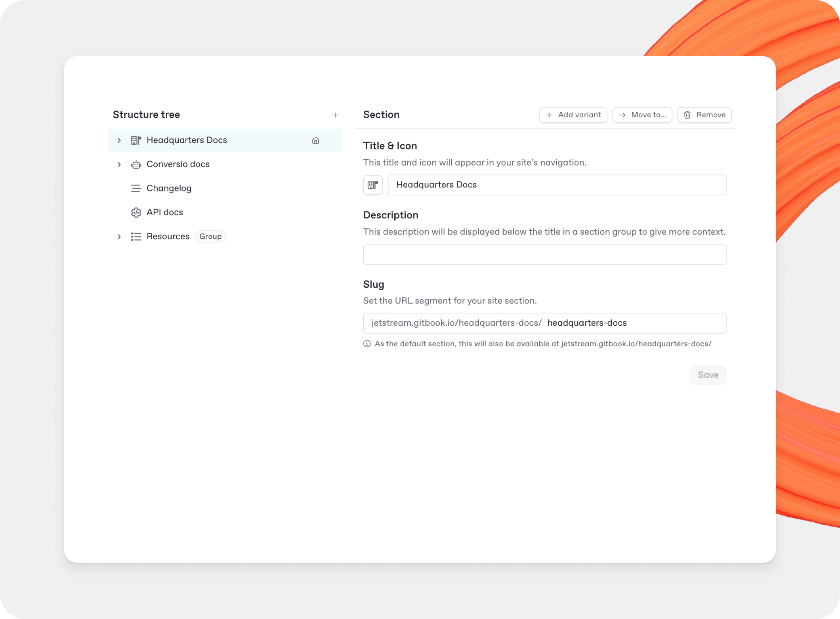Focus the empty Description input field
840x619 pixels.
[x=544, y=254]
